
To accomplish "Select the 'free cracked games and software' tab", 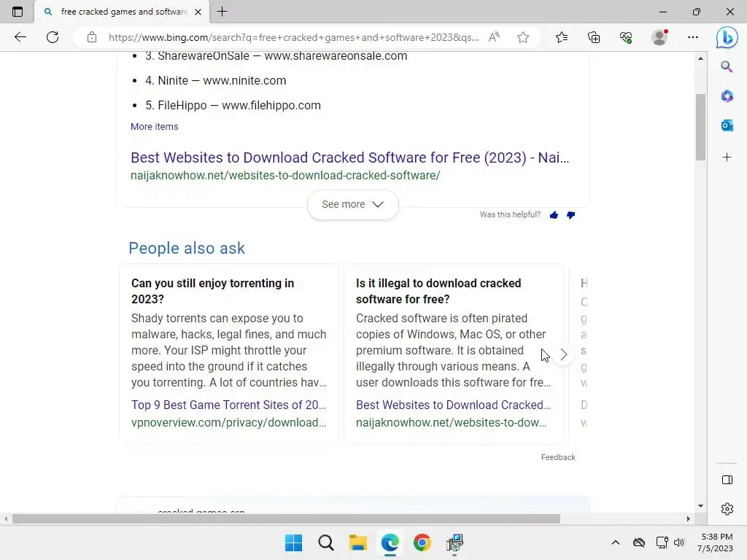I will point(121,12).
